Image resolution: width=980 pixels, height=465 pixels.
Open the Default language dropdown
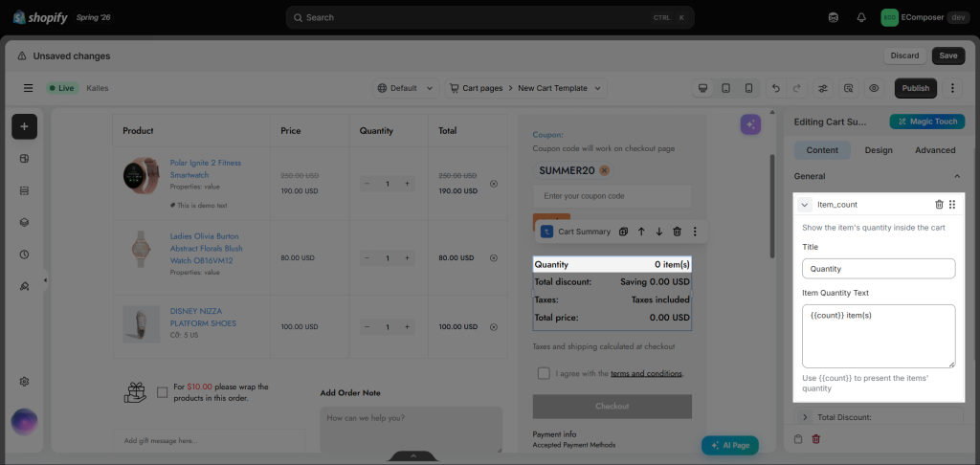click(x=406, y=88)
